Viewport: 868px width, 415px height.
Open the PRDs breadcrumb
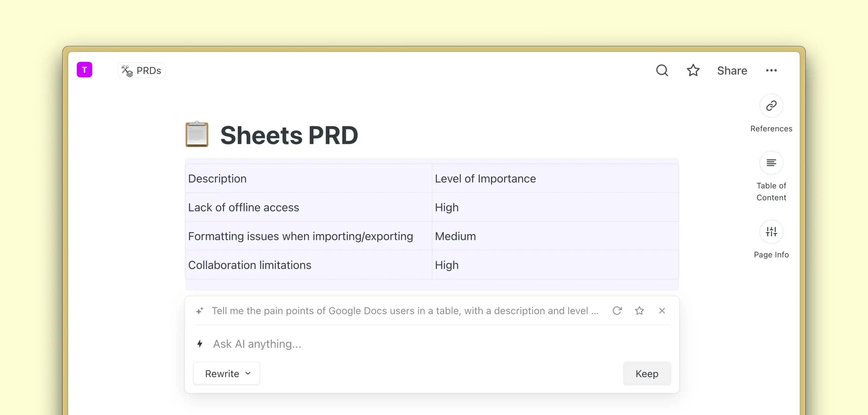(x=142, y=70)
